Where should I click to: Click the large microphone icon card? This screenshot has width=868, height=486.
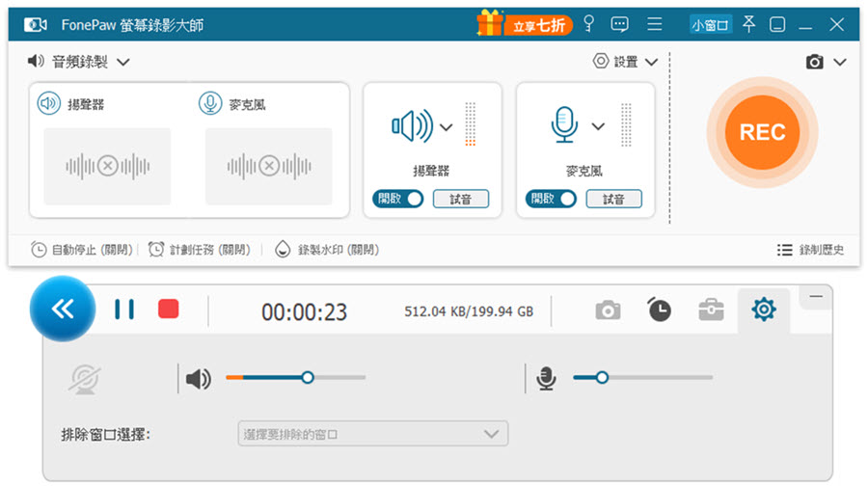click(564, 125)
